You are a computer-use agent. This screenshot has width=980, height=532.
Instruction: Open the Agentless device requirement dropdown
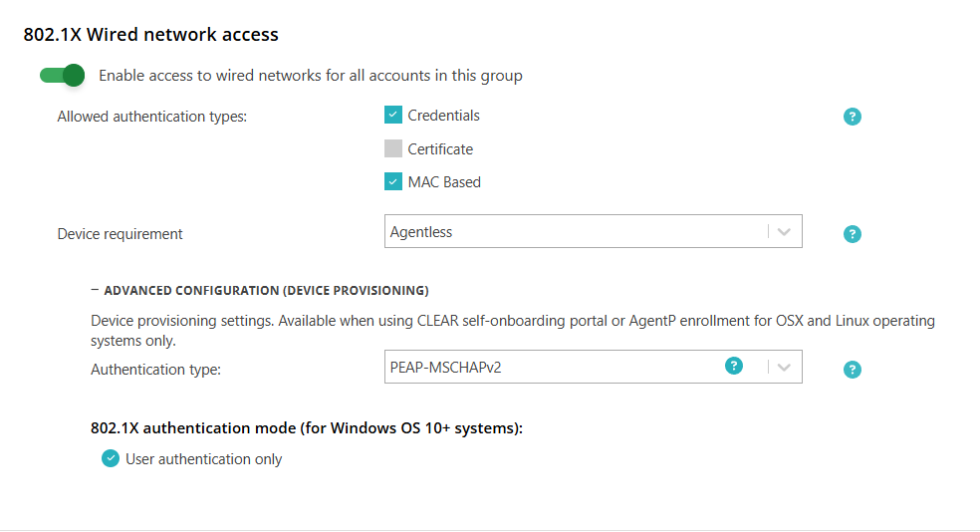click(594, 232)
